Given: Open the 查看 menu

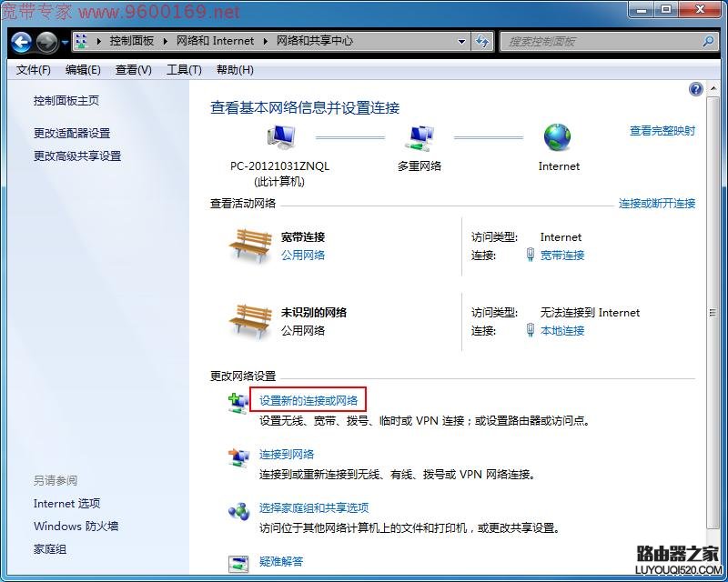Looking at the screenshot, I should [x=133, y=70].
